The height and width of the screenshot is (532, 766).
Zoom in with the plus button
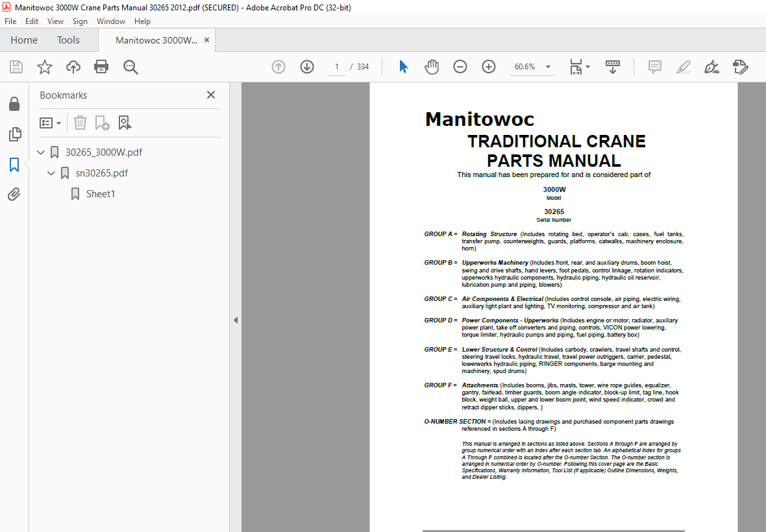click(489, 67)
